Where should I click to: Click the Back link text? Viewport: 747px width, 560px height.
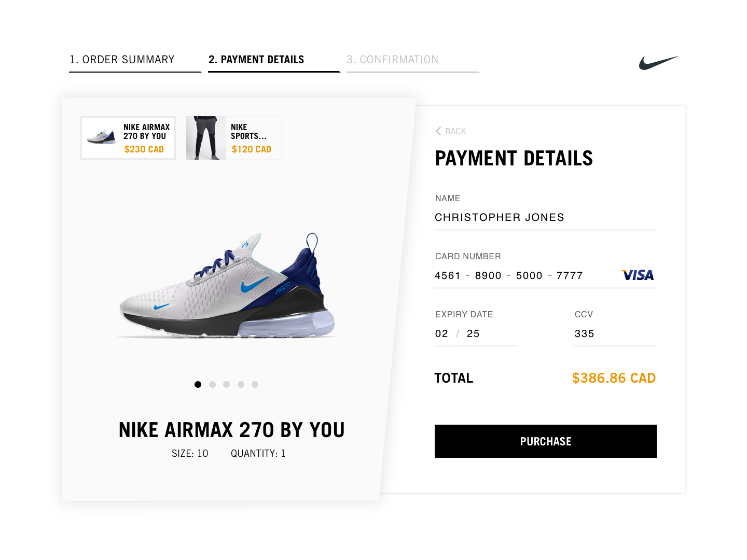[x=455, y=132]
